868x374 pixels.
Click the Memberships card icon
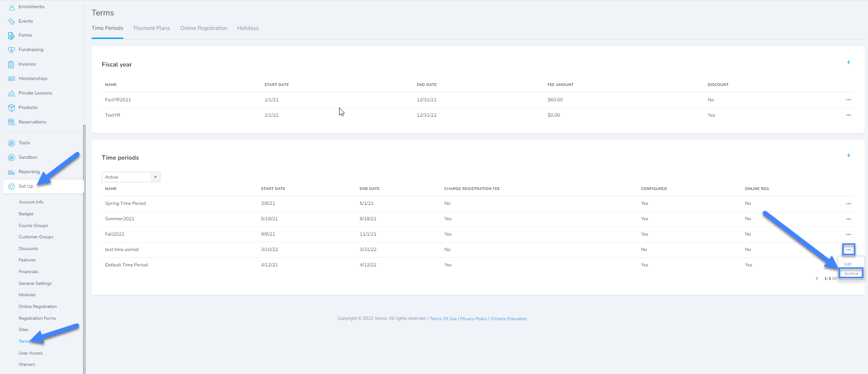11,79
